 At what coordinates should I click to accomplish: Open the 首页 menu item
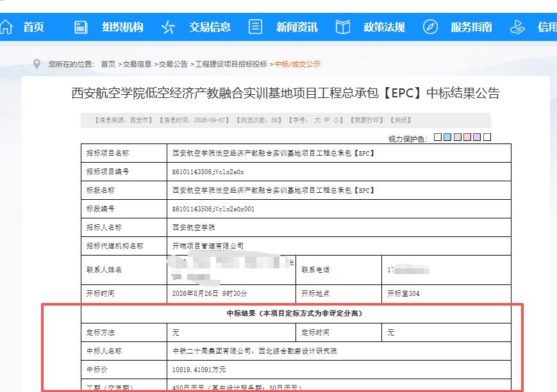tap(33, 27)
